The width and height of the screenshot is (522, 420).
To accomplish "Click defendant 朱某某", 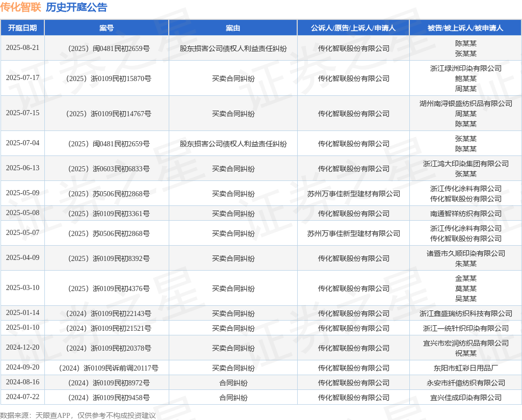I will point(466,264).
